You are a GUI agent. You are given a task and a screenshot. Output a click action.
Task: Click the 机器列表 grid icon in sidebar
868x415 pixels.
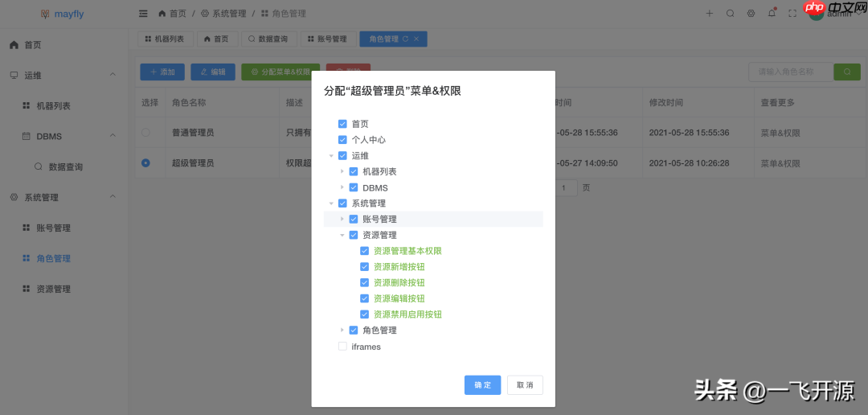[26, 105]
